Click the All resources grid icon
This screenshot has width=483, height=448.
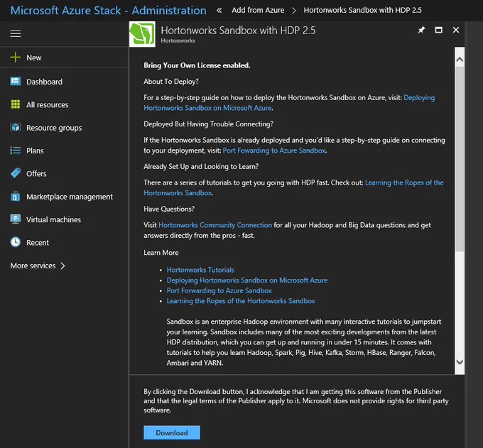point(16,104)
